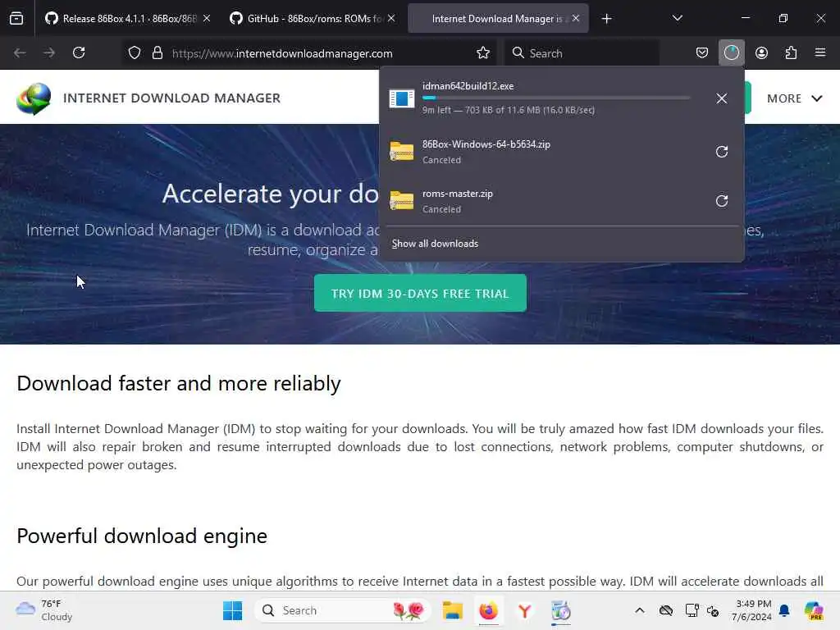Bookmark this page with star icon

coord(483,53)
